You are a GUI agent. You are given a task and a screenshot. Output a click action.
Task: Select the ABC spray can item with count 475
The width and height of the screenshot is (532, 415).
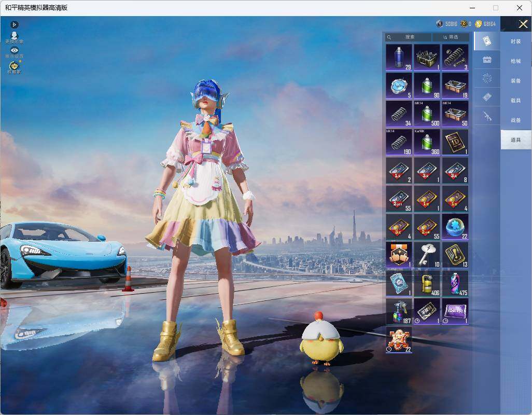click(455, 283)
